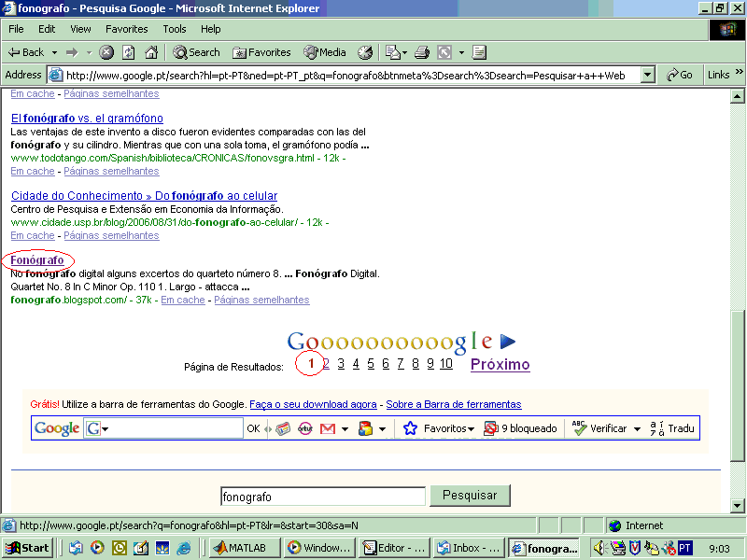
Task: Click 'Sobre a Barra de ferramentas' link
Action: 454,404
